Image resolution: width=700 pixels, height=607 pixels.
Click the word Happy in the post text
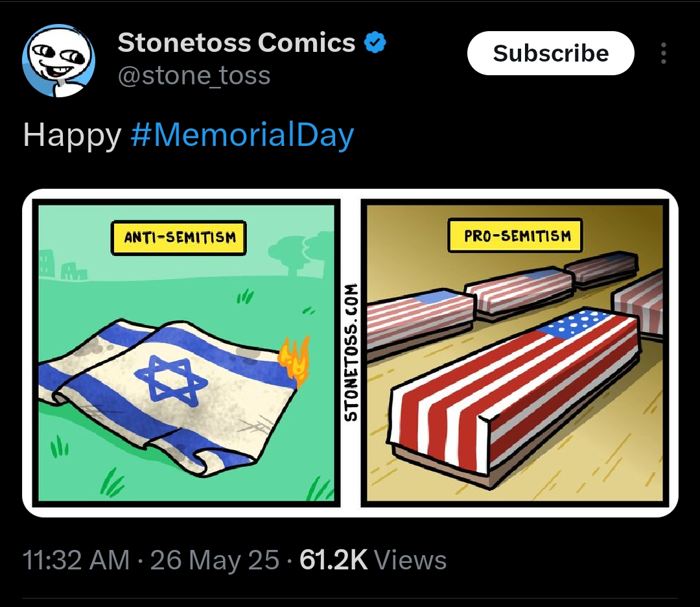72,136
